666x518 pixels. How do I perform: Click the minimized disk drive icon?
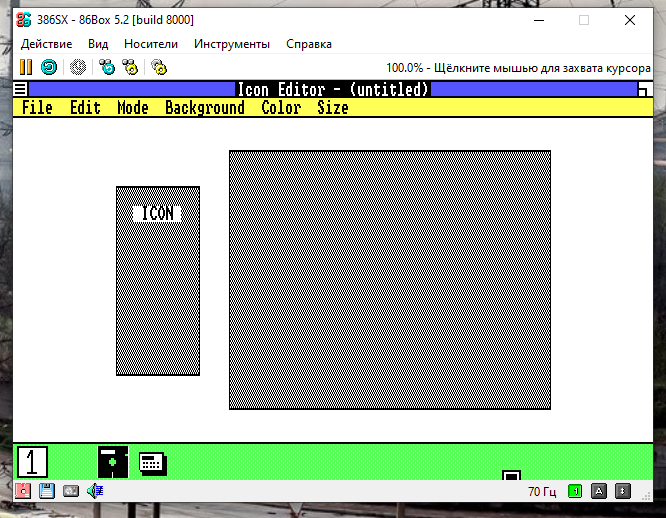coord(112,461)
